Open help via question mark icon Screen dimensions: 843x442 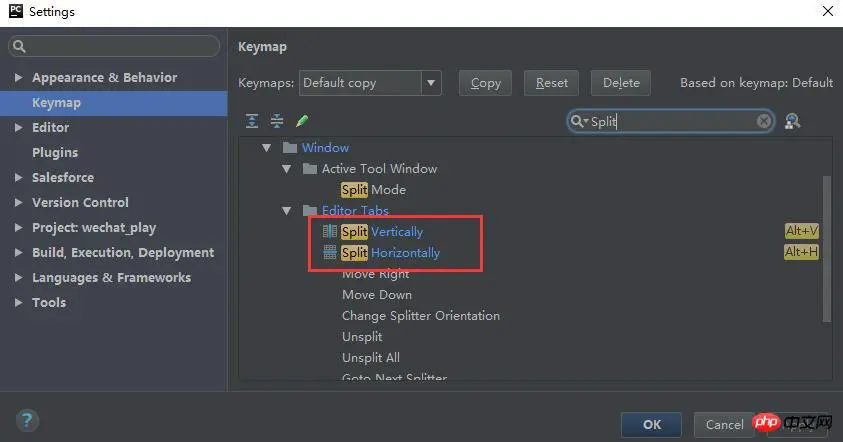(x=27, y=420)
